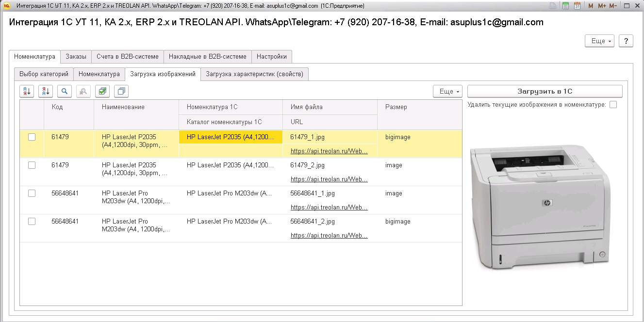This screenshot has width=644, height=322.
Task: Switch to the Номенклатура main tab
Action: [35, 57]
